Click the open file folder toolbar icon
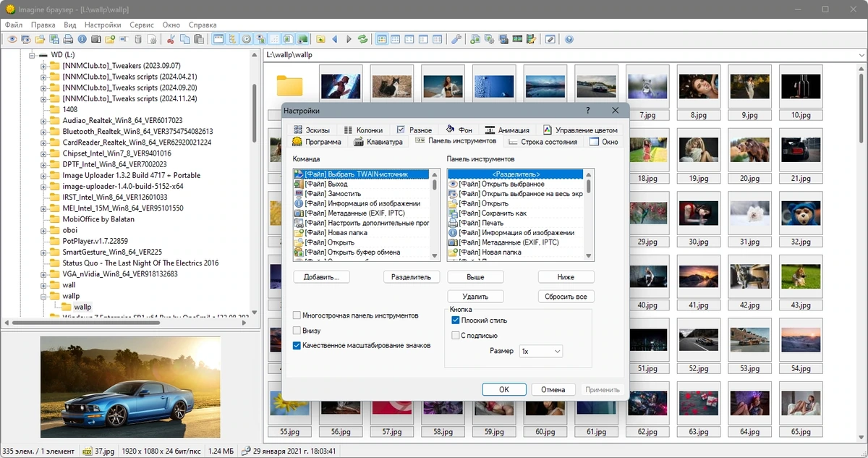 pyautogui.click(x=40, y=39)
